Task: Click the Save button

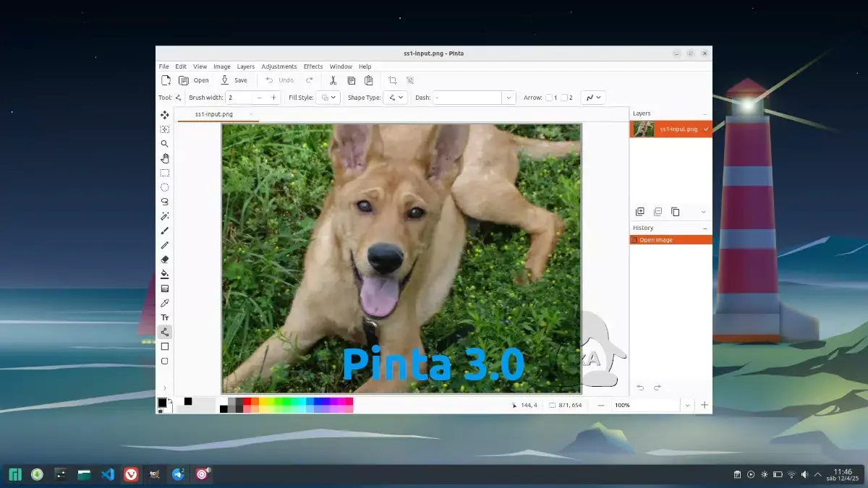Action: pos(234,80)
